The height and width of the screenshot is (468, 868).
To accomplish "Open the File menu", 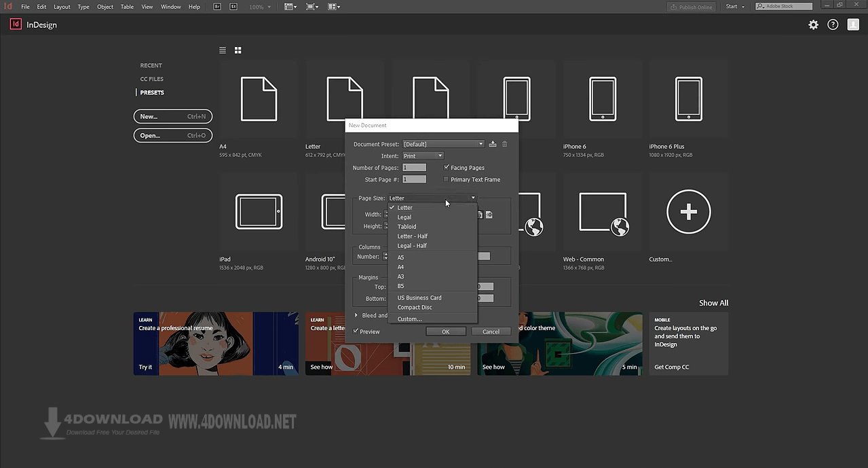I will 25,7.
